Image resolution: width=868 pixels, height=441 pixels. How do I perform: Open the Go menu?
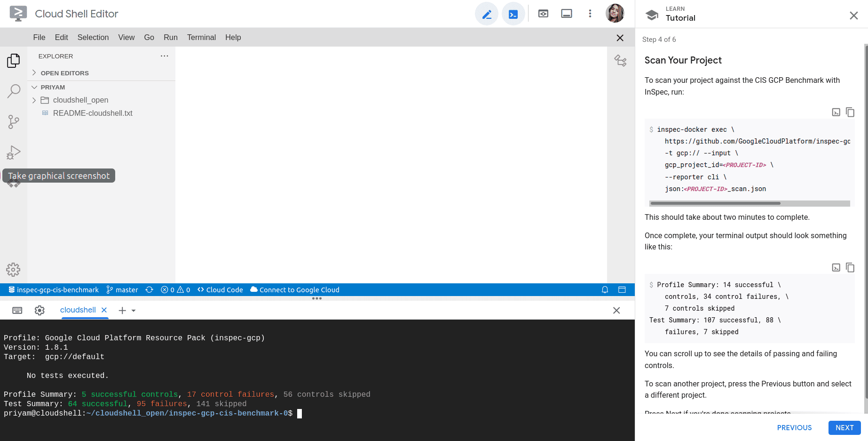pyautogui.click(x=149, y=38)
